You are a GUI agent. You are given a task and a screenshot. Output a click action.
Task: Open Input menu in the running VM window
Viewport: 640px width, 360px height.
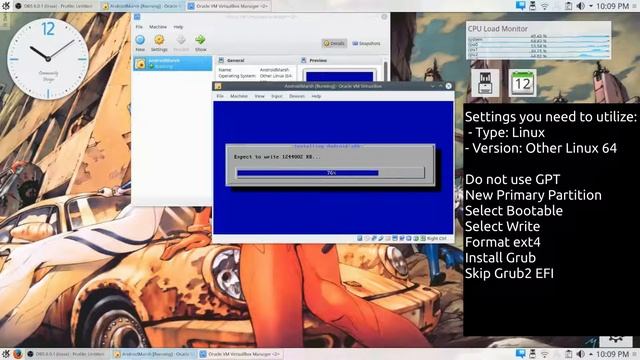point(277,96)
